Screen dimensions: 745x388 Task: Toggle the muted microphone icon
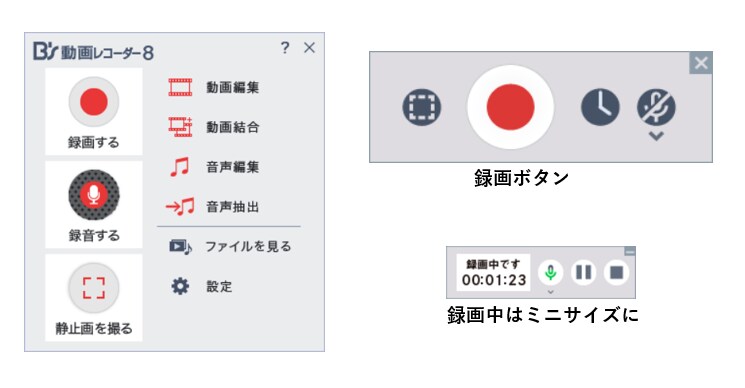pyautogui.click(x=656, y=107)
